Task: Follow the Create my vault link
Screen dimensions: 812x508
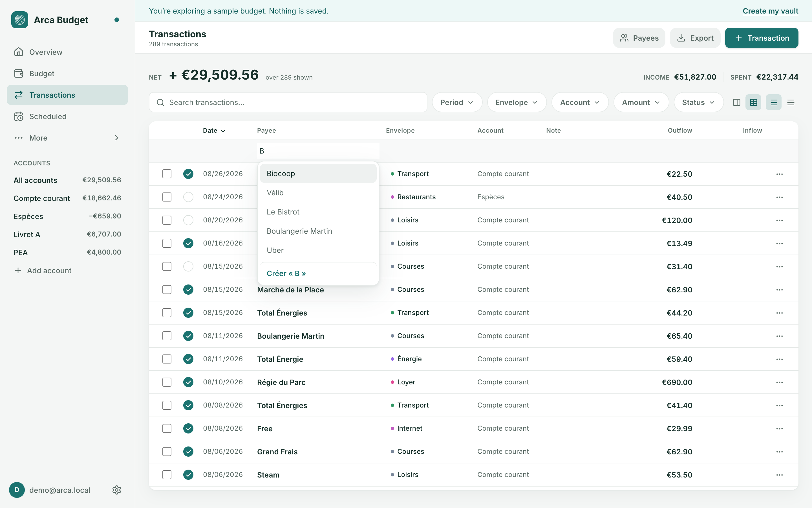Action: point(770,11)
